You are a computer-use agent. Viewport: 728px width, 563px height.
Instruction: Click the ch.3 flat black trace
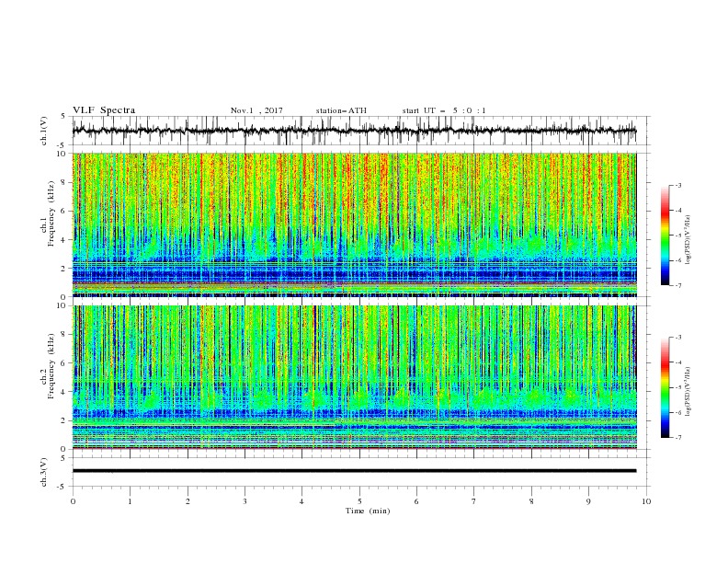coord(354,471)
